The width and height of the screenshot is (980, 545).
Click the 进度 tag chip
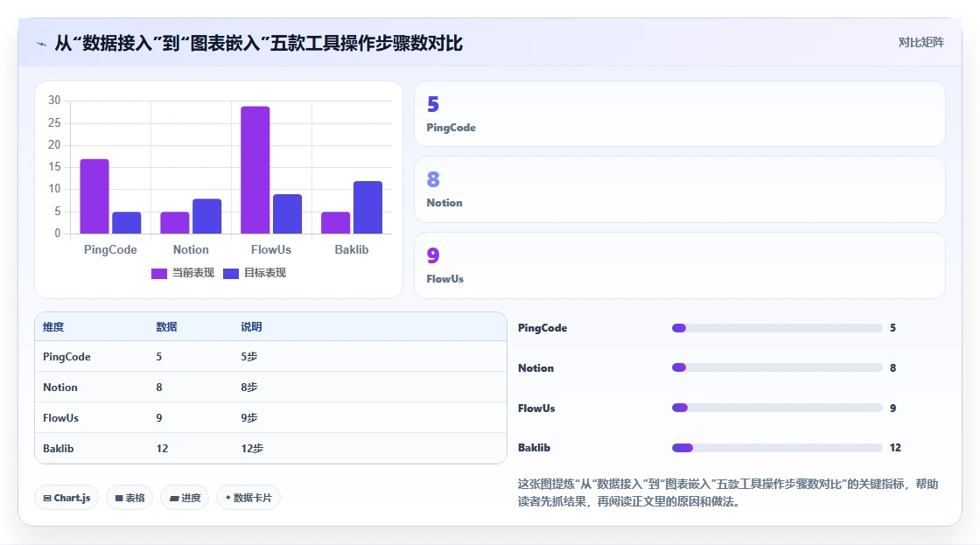tap(185, 498)
